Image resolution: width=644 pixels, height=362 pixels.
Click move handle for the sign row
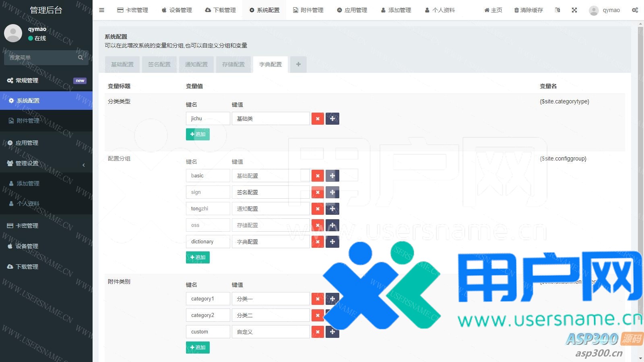point(332,192)
